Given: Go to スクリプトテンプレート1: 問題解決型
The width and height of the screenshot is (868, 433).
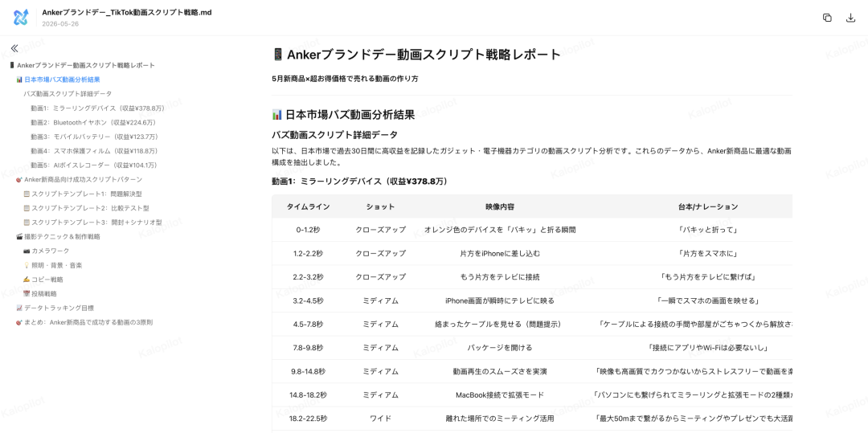Looking at the screenshot, I should [x=83, y=194].
